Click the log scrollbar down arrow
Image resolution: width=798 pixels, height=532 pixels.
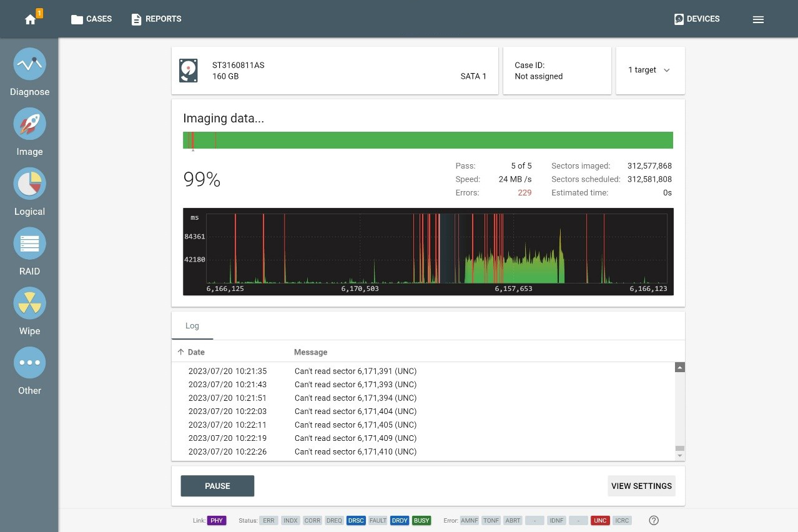pos(680,456)
